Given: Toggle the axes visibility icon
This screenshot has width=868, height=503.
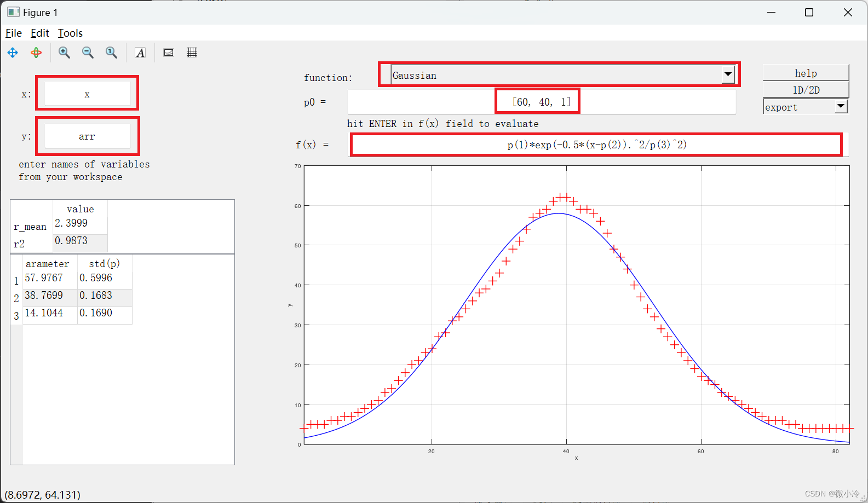Looking at the screenshot, I should pos(169,53).
